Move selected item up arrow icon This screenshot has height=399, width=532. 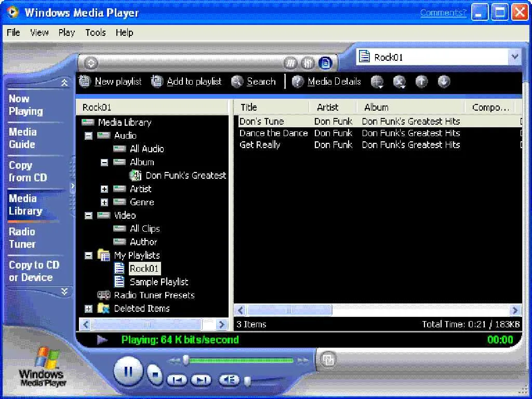[422, 82]
